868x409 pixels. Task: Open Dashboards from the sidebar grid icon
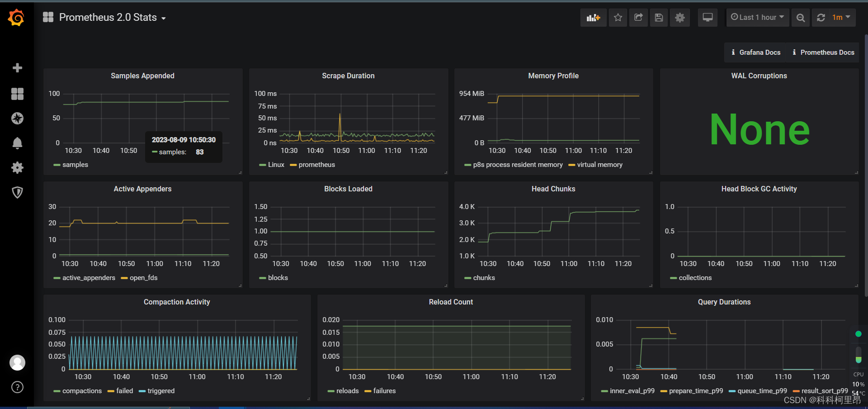pyautogui.click(x=17, y=94)
